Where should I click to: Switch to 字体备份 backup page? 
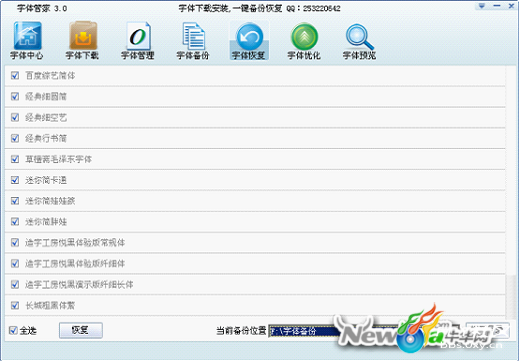tap(193, 41)
